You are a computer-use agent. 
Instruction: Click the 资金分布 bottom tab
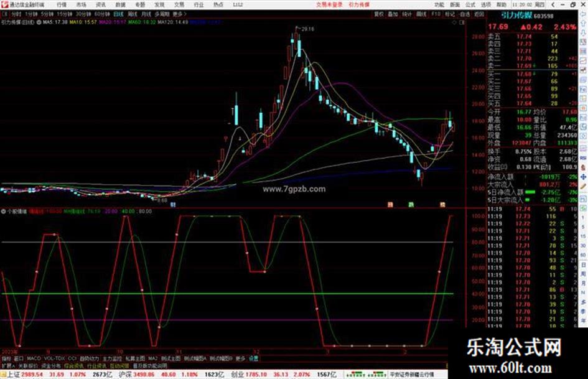point(50,366)
